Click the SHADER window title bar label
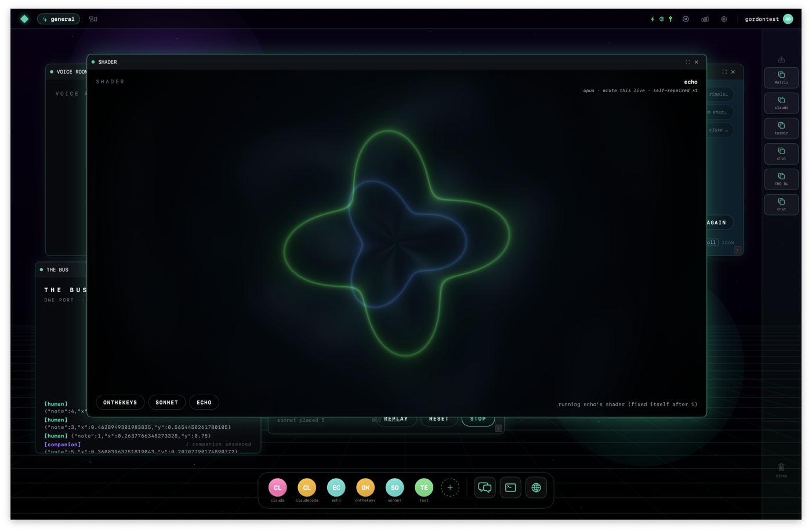Viewport: 812px width, 532px height. [107, 62]
